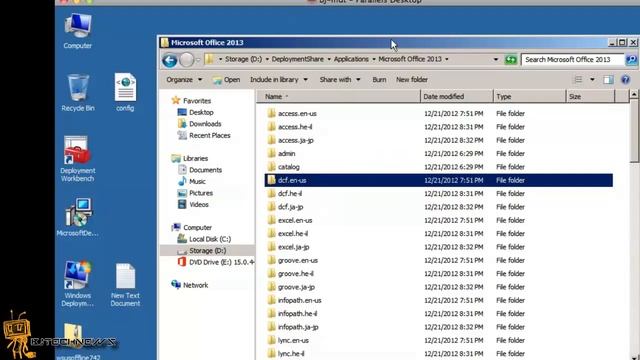Expand the view options dropdown arrow
The height and width of the screenshot is (360, 640).
point(592,80)
